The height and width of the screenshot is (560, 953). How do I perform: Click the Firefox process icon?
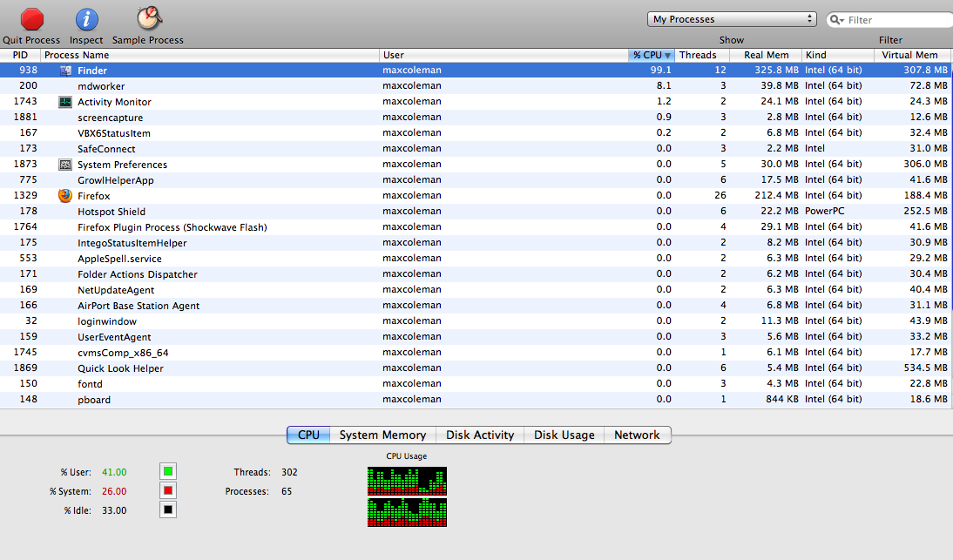click(65, 196)
